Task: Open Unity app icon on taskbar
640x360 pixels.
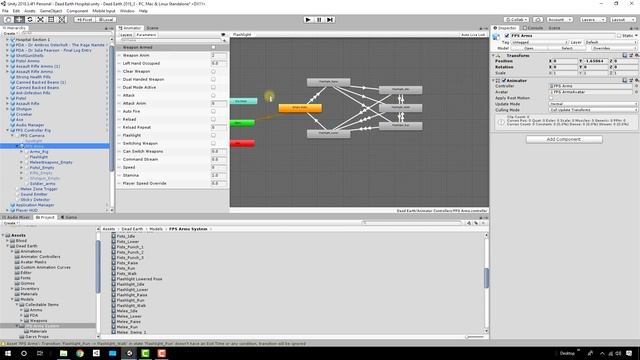Action: click(x=129, y=353)
